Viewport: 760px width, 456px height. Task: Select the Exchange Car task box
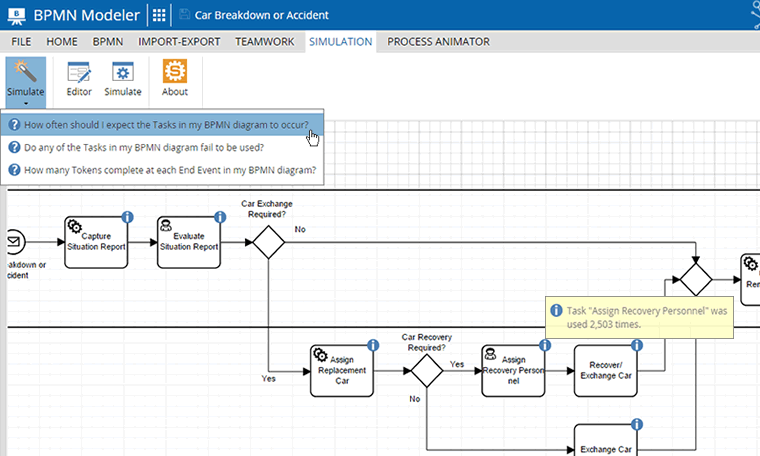(x=605, y=440)
